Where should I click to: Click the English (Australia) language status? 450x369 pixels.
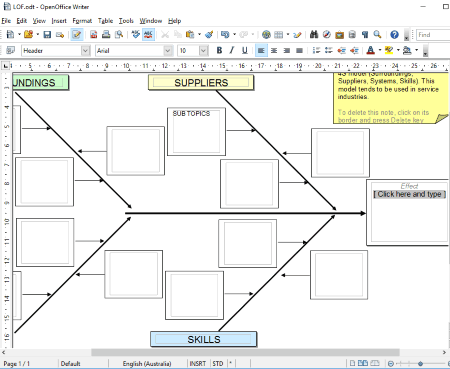[x=147, y=363]
